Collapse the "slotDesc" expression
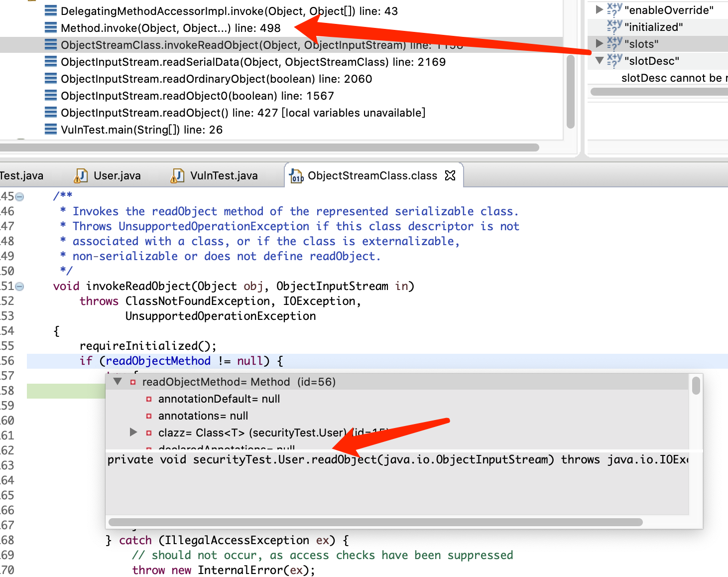 (x=600, y=60)
